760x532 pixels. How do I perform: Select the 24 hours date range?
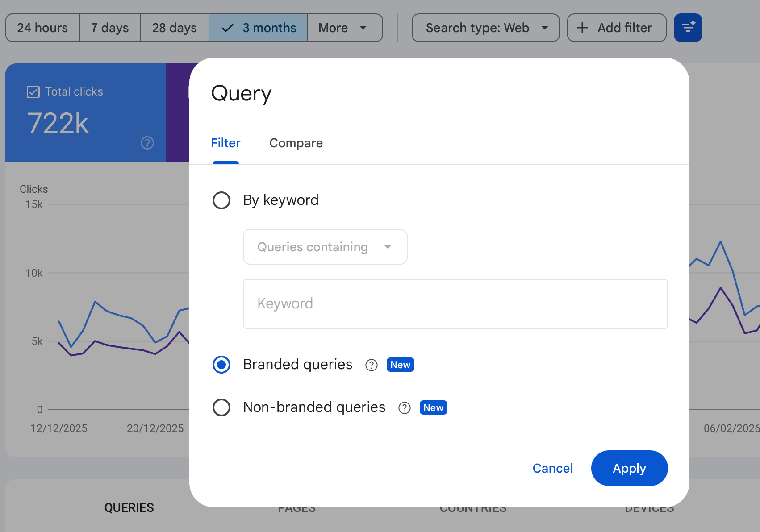(42, 28)
